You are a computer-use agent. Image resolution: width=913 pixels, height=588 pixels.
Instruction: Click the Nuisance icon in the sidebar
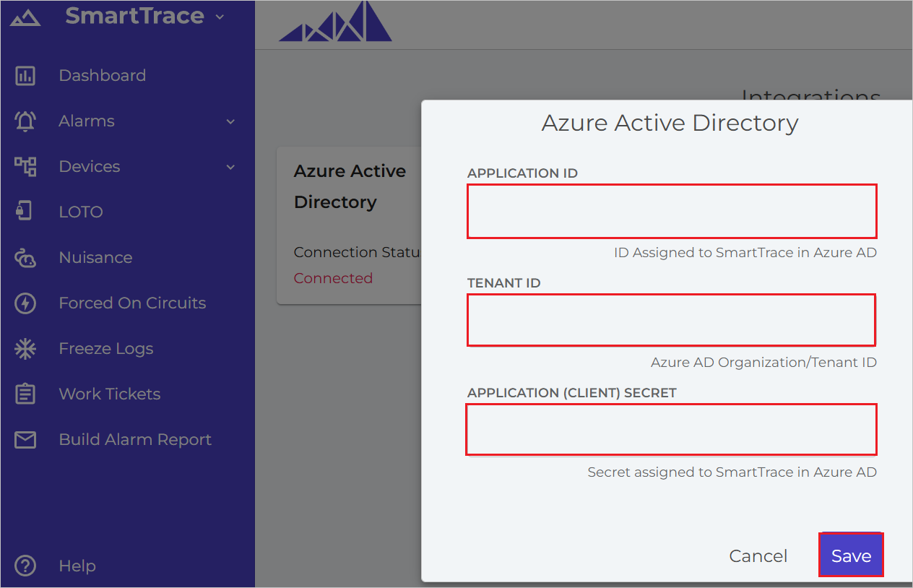click(x=25, y=257)
